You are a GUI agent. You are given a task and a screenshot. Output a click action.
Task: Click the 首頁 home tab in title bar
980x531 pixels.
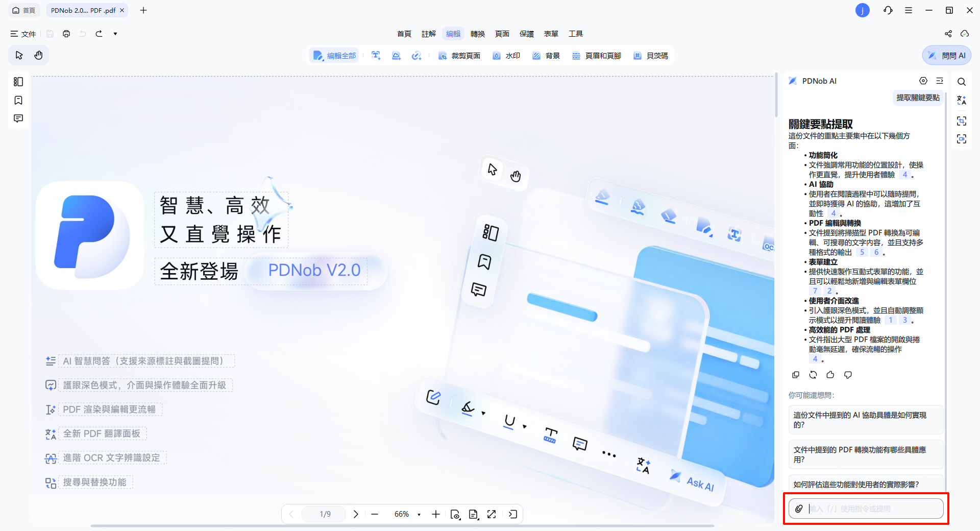click(24, 10)
